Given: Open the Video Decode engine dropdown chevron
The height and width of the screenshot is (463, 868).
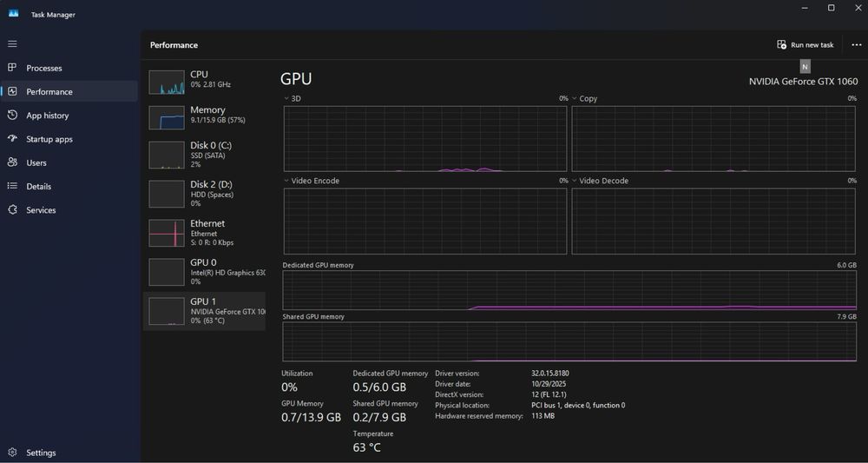Looking at the screenshot, I should (x=574, y=181).
